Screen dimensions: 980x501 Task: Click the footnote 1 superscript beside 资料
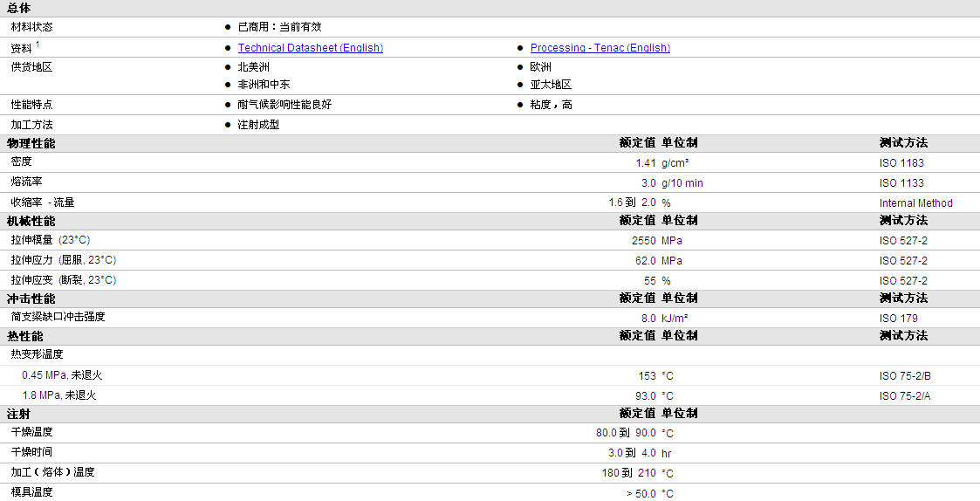(x=38, y=44)
